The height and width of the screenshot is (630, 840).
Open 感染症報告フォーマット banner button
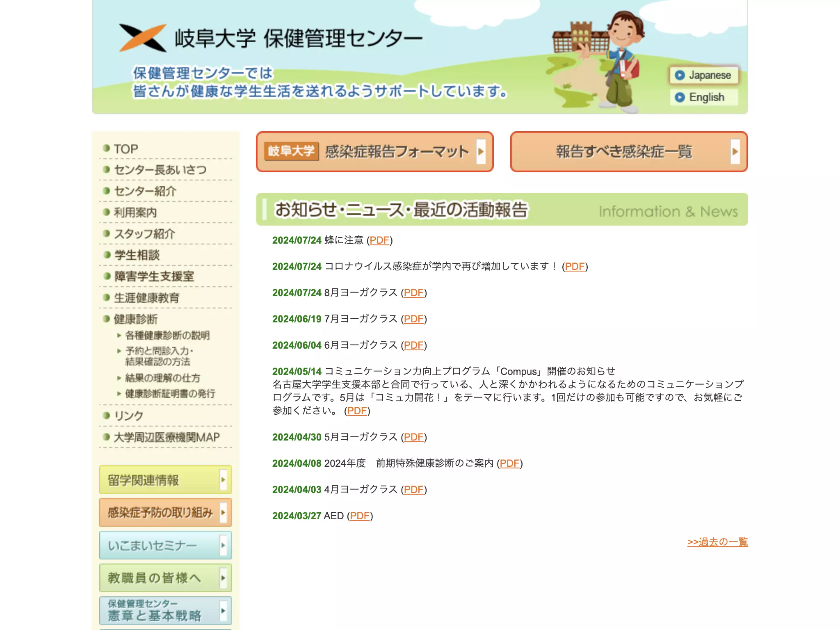374,152
